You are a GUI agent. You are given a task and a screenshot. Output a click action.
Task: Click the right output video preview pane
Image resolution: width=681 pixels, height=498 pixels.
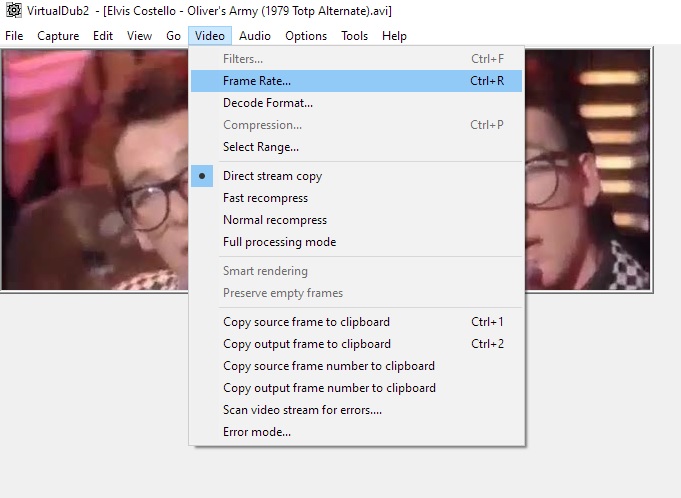588,170
